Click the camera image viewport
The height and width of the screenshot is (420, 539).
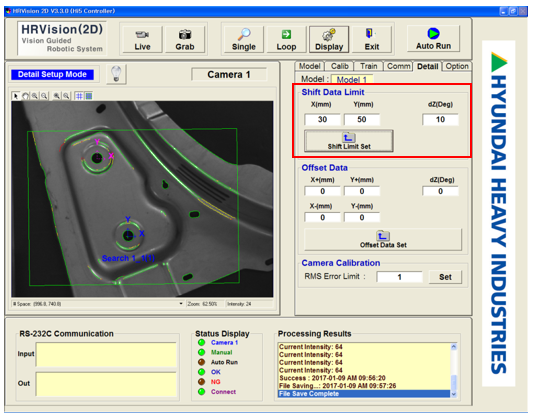coord(142,199)
